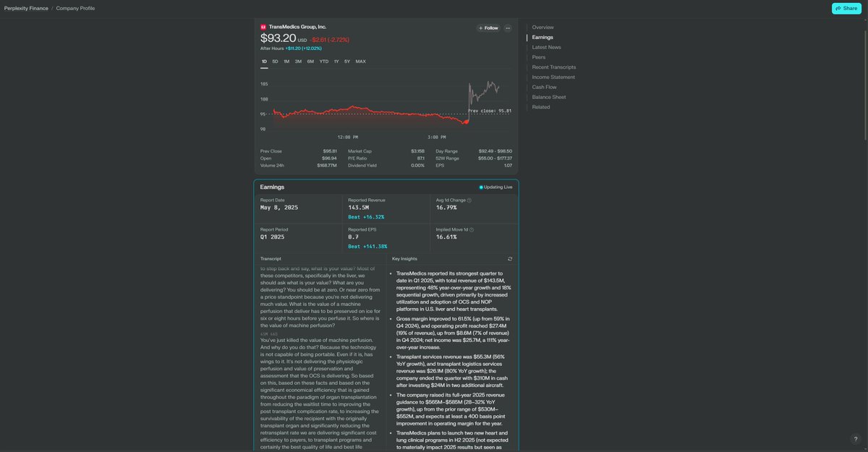
Task: Click the Transcript panel header
Action: click(271, 258)
